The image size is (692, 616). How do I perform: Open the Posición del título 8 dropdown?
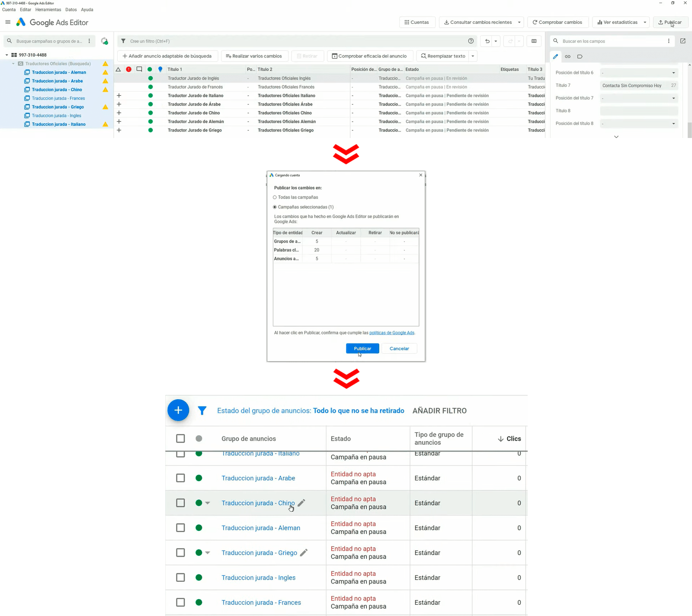tap(639, 124)
